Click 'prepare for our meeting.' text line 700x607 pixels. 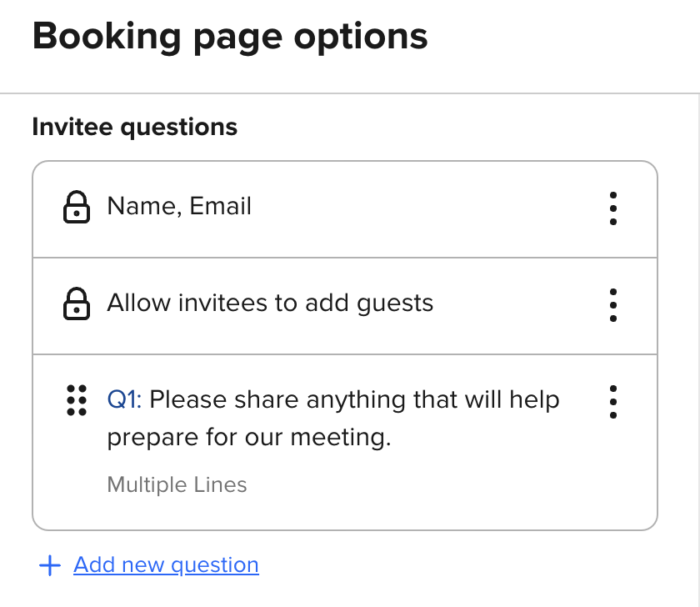248,438
